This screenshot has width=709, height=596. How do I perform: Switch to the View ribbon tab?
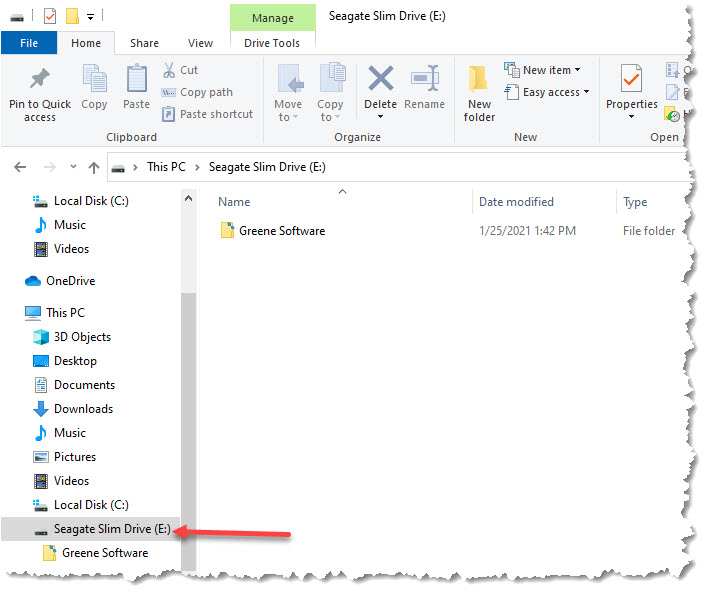[200, 43]
